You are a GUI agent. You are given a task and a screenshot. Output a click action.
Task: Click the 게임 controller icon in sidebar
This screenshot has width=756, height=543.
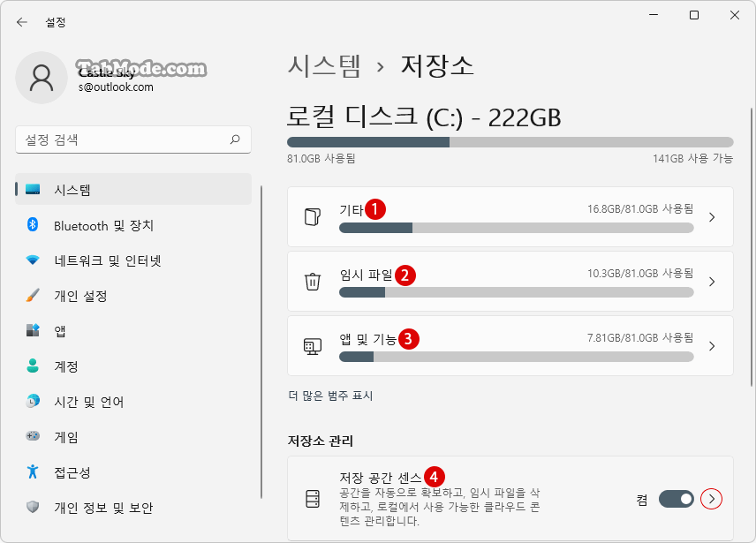pyautogui.click(x=33, y=436)
